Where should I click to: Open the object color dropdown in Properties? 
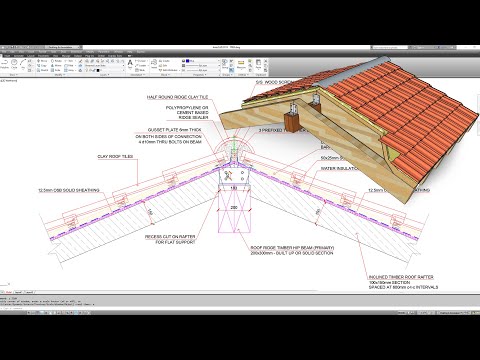pos(202,61)
